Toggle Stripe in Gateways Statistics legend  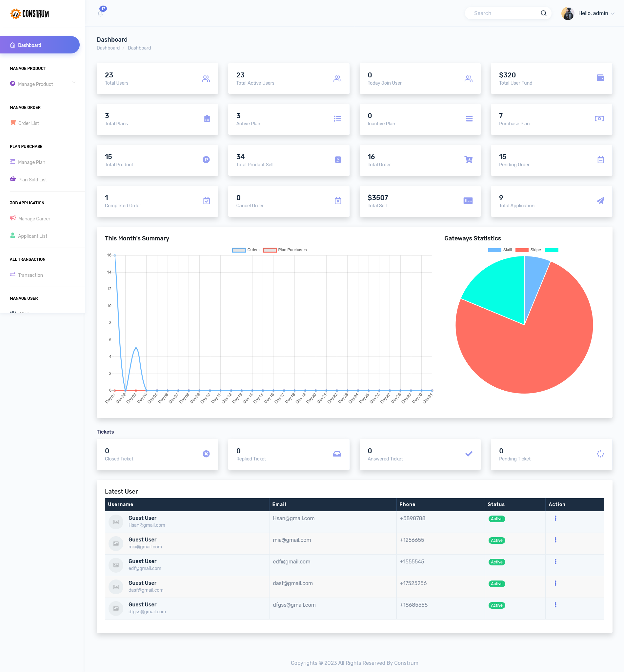coord(528,250)
